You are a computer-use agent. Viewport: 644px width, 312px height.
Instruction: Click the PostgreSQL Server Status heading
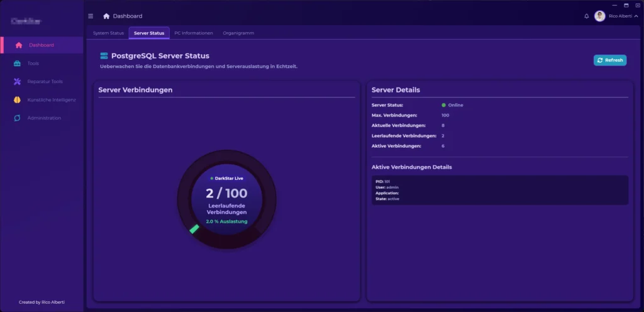(160, 56)
